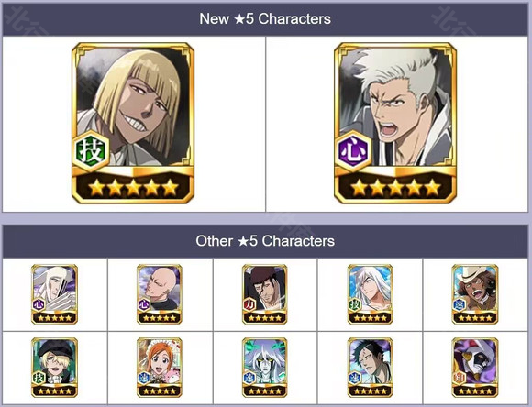Click the blue speed badge on cowboy character
The image size is (532, 407).
[x=460, y=304]
